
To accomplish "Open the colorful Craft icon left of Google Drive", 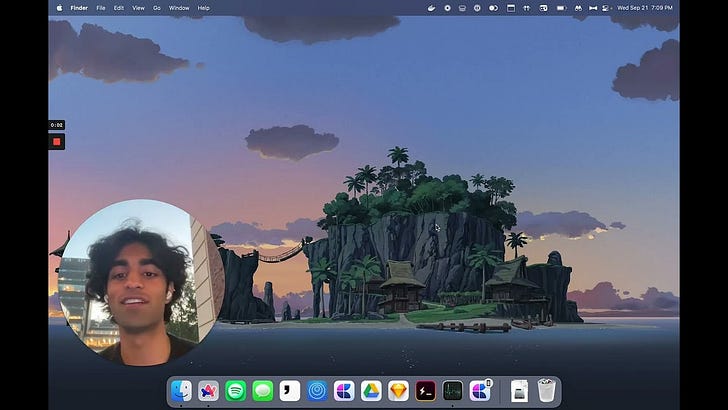I will [x=344, y=390].
